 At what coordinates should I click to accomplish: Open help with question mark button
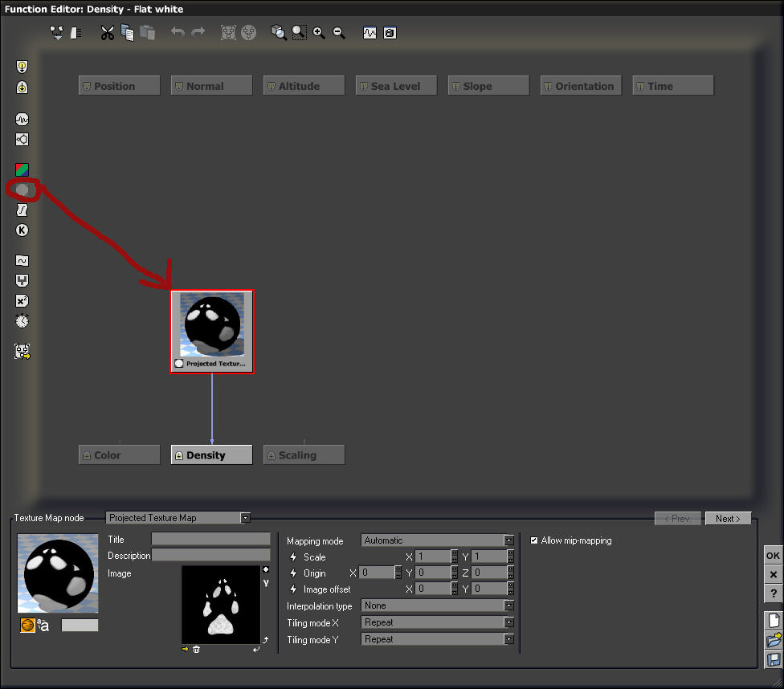pos(773,593)
